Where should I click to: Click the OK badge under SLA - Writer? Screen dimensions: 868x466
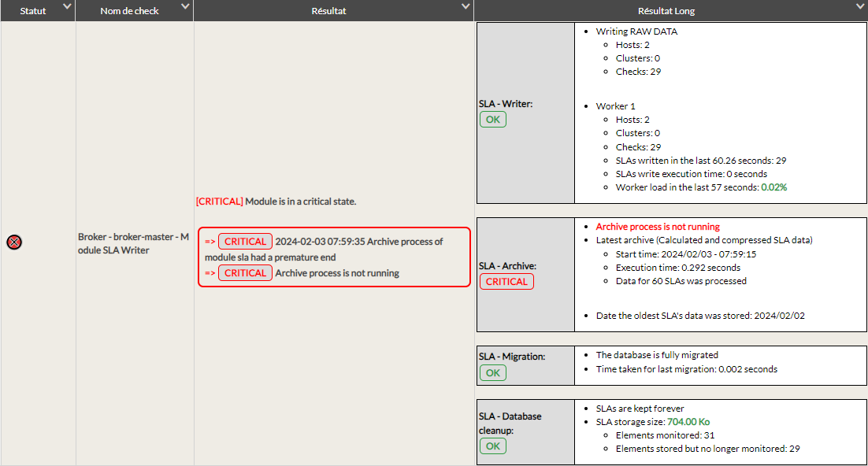(x=493, y=120)
